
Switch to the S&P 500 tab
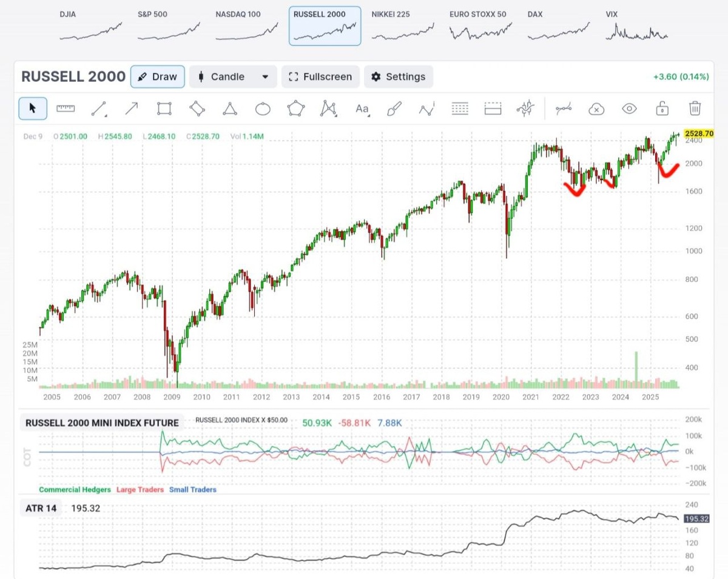(169, 25)
